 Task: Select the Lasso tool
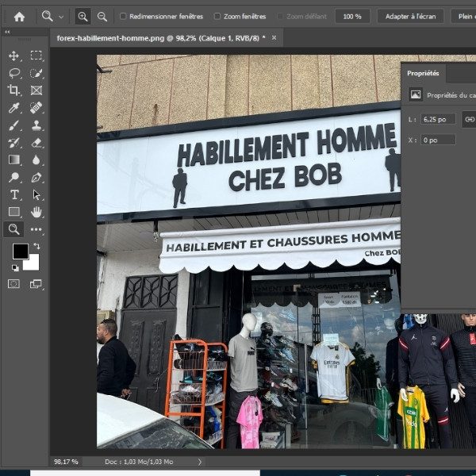click(x=13, y=73)
